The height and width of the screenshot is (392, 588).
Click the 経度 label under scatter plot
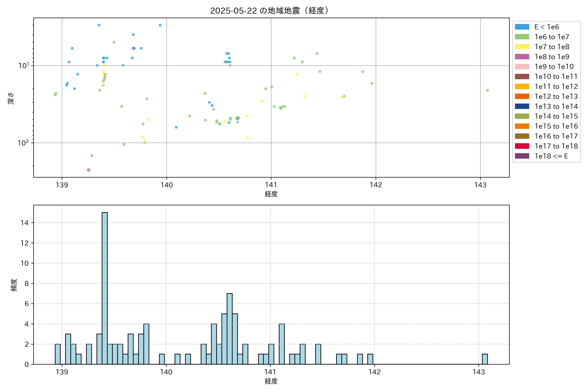point(271,194)
